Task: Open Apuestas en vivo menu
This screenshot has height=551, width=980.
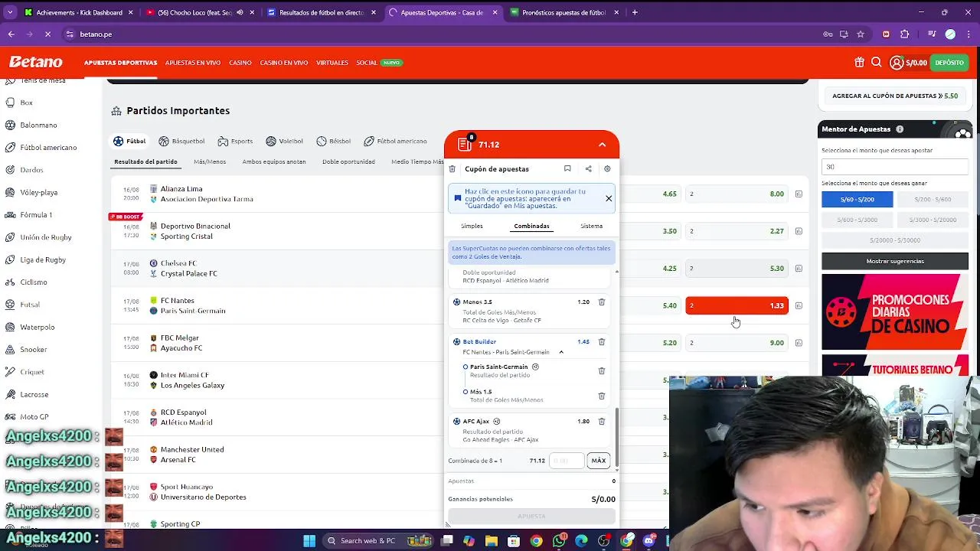Action: point(193,63)
